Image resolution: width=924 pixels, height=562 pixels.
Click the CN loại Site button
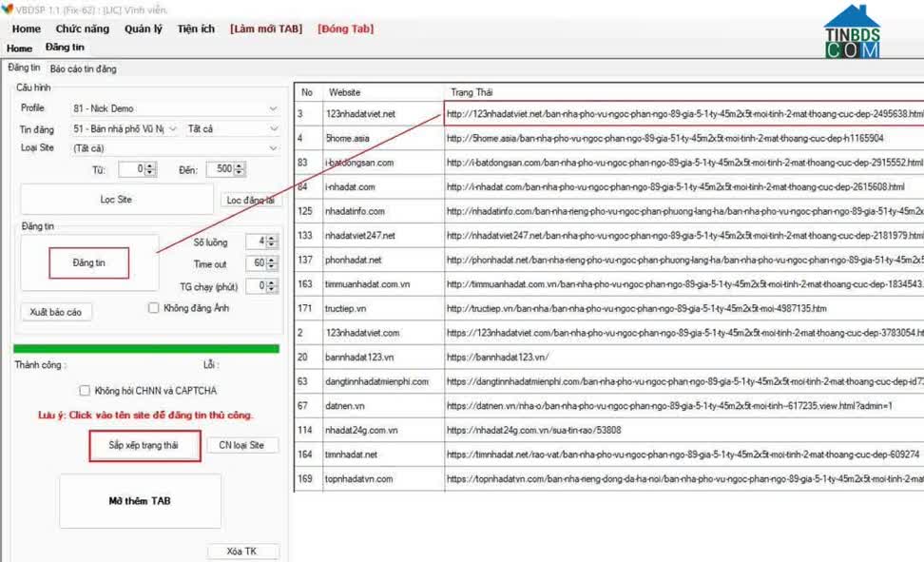point(241,445)
